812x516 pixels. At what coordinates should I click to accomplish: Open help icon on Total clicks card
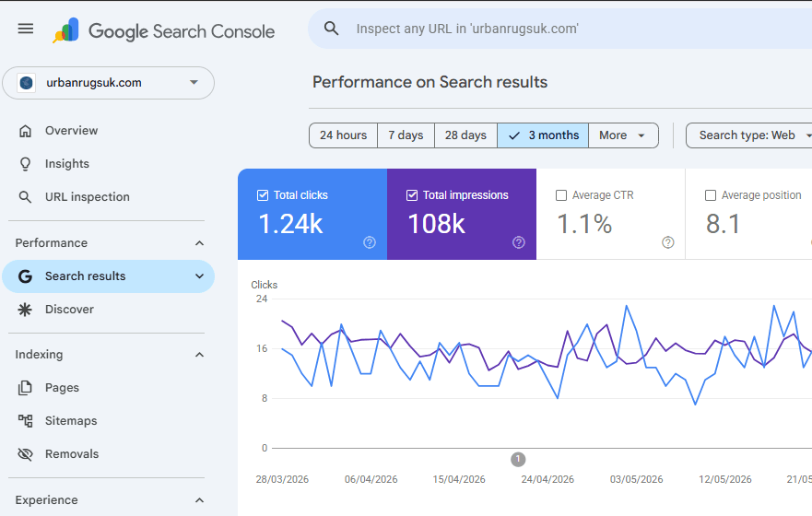coord(370,242)
